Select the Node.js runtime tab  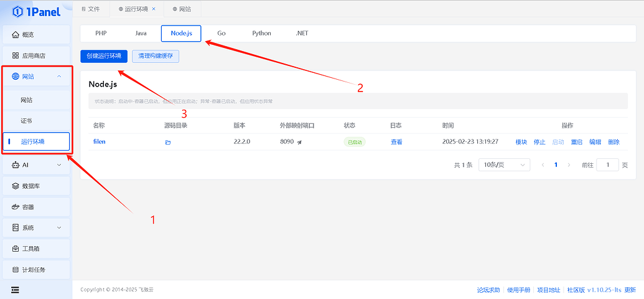click(x=181, y=33)
